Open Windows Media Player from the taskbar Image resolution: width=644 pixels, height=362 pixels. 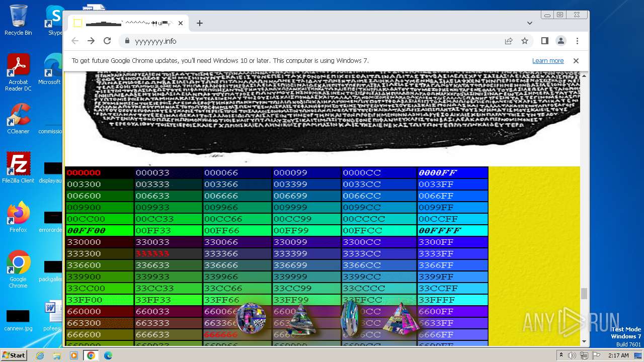pos(74,355)
